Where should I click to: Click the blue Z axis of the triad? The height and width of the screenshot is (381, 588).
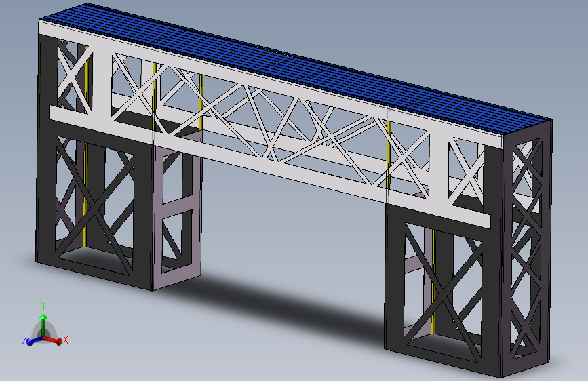pyautogui.click(x=35, y=341)
